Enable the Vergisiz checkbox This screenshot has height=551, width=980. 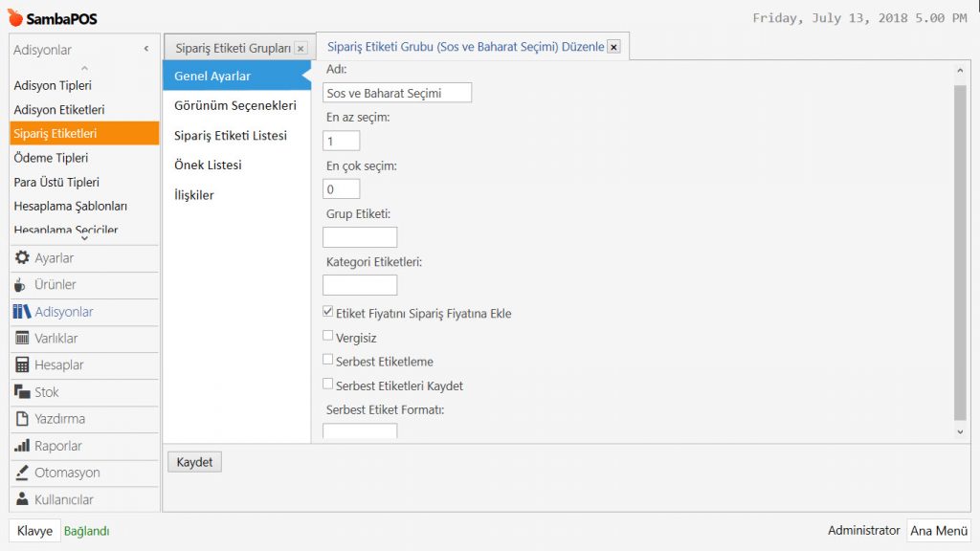328,337
